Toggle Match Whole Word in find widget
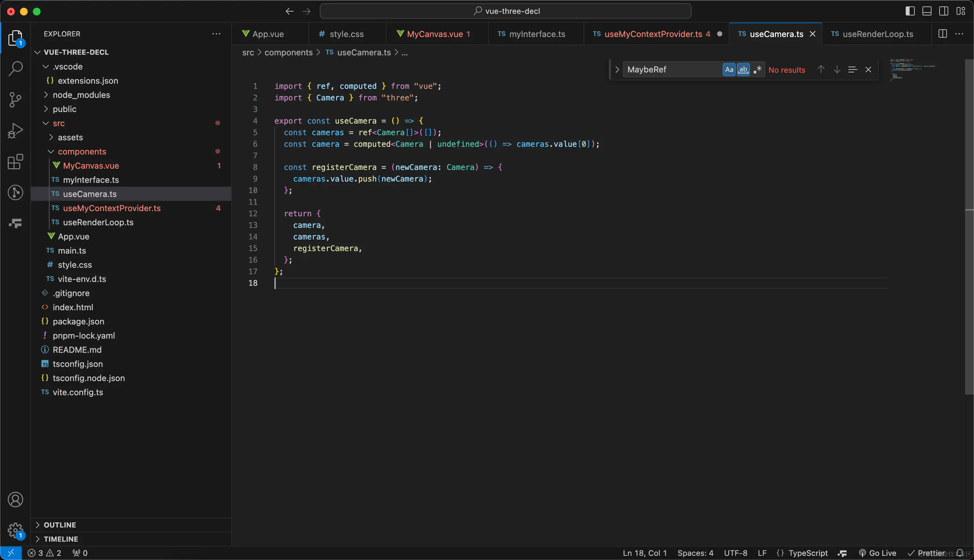 tap(743, 70)
